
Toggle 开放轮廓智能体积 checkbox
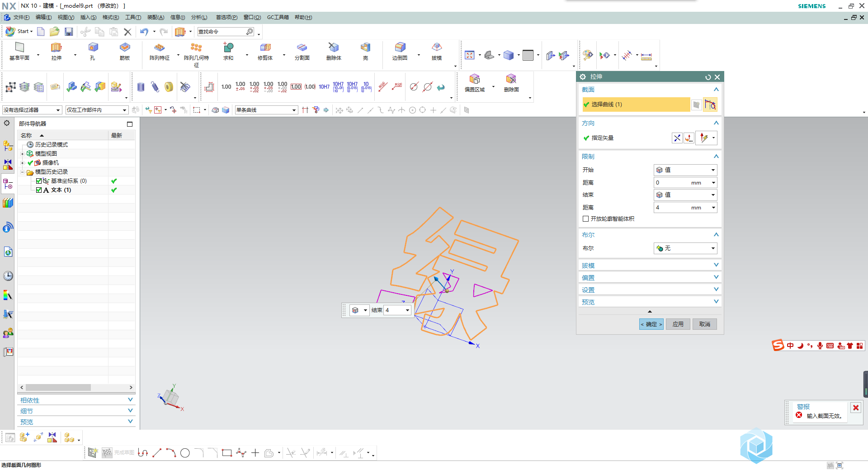[x=586, y=219]
